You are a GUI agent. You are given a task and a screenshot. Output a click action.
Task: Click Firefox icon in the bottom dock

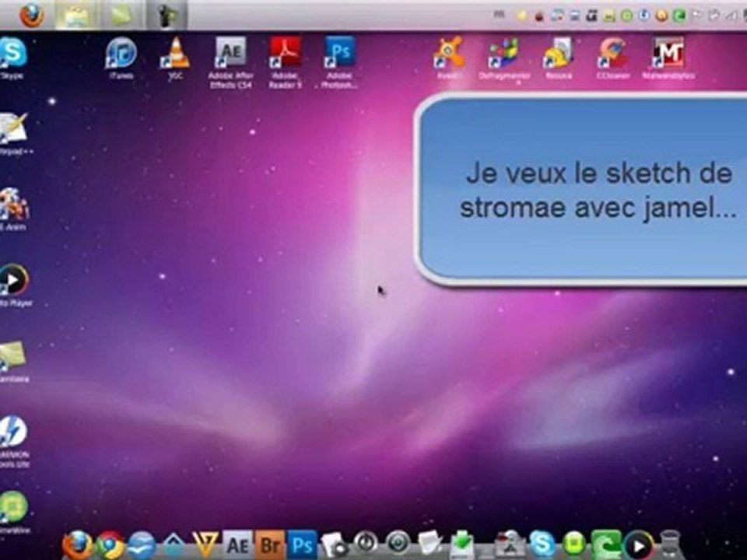[77, 544]
